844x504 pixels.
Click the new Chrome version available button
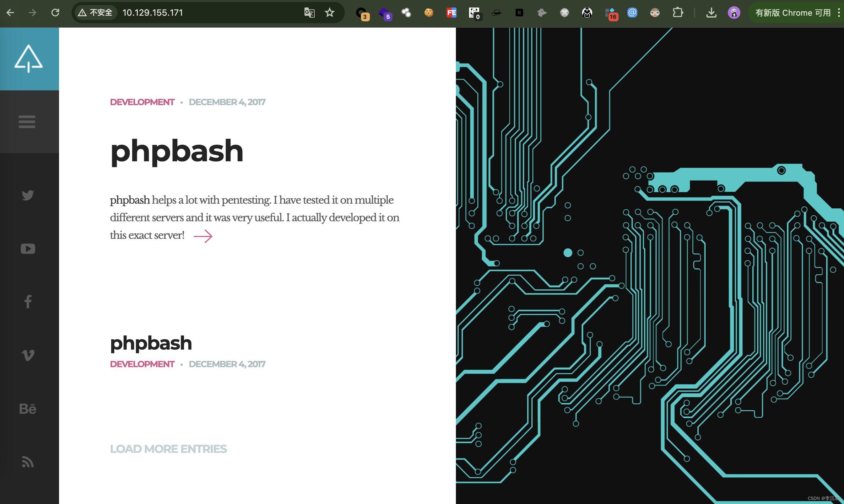(793, 13)
